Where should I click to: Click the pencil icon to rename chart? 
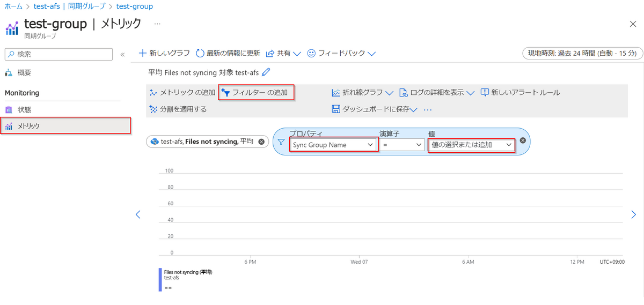[266, 72]
